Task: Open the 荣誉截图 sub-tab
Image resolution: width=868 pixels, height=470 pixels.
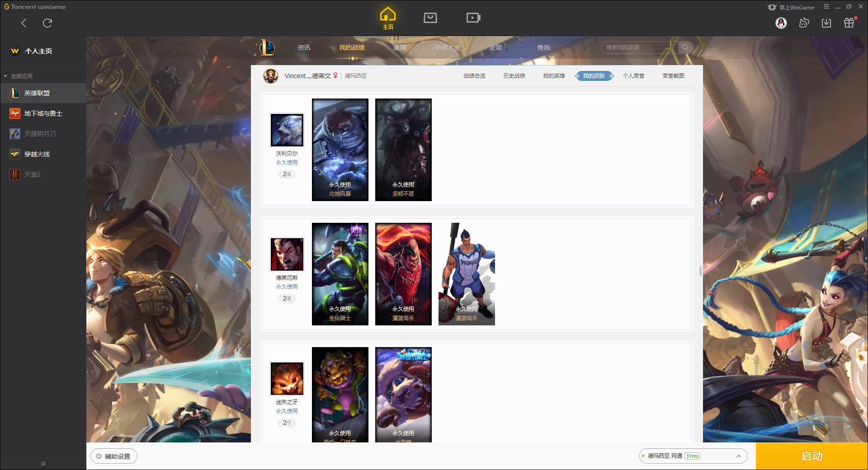Action: click(x=673, y=76)
